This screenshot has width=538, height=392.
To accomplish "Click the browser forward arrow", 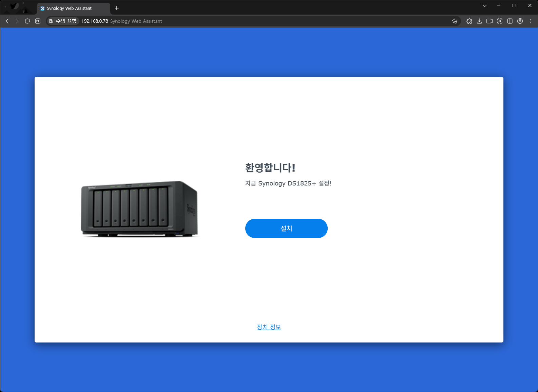I will pyautogui.click(x=17, y=21).
